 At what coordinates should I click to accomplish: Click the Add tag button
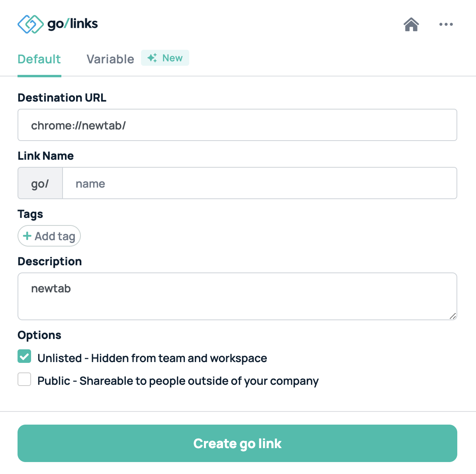49,236
